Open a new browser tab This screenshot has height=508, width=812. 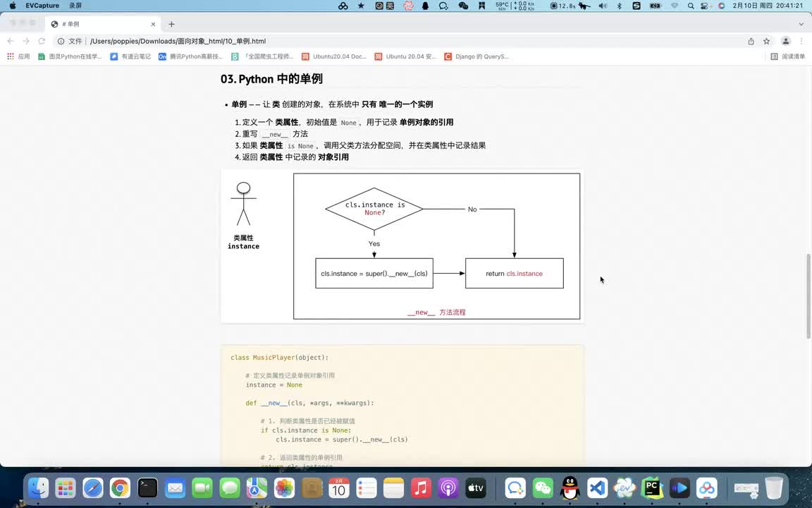(171, 24)
